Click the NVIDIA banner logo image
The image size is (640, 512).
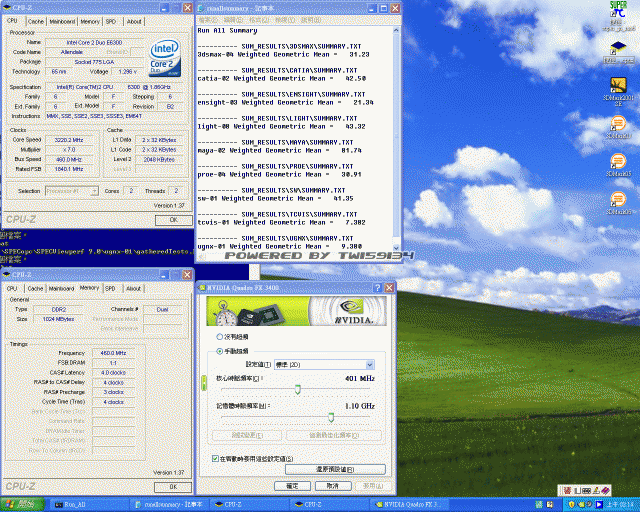pyautogui.click(x=296, y=311)
